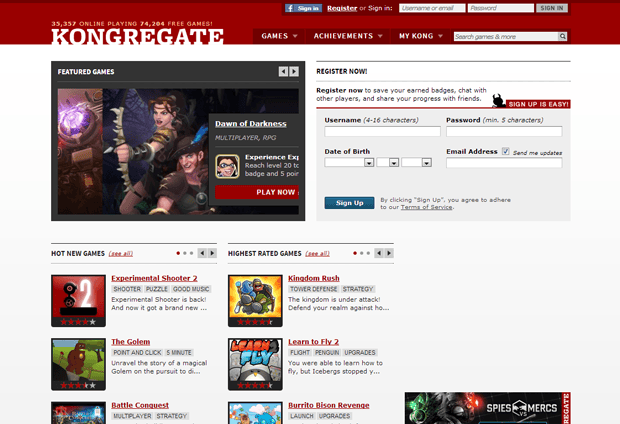Click the Play Now button
The height and width of the screenshot is (424, 620).
click(x=257, y=192)
